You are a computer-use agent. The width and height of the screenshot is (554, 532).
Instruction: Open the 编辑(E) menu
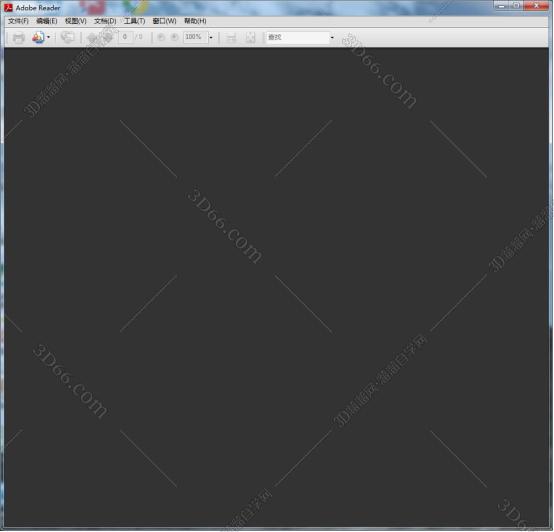(47, 21)
